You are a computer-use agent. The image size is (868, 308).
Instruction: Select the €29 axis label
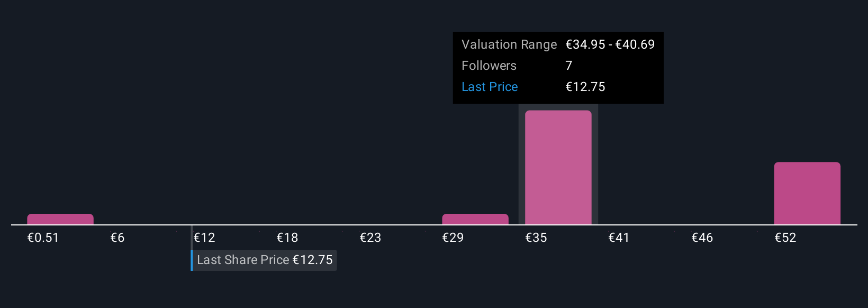pos(453,238)
